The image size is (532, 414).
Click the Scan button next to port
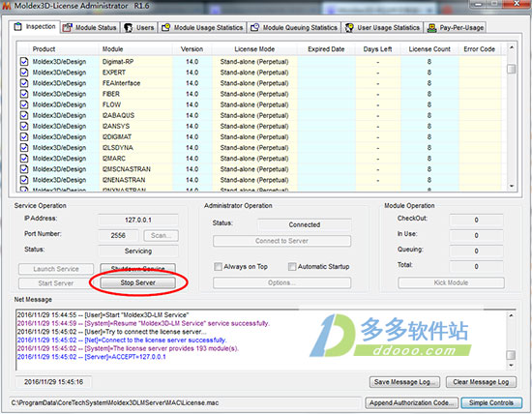point(161,235)
